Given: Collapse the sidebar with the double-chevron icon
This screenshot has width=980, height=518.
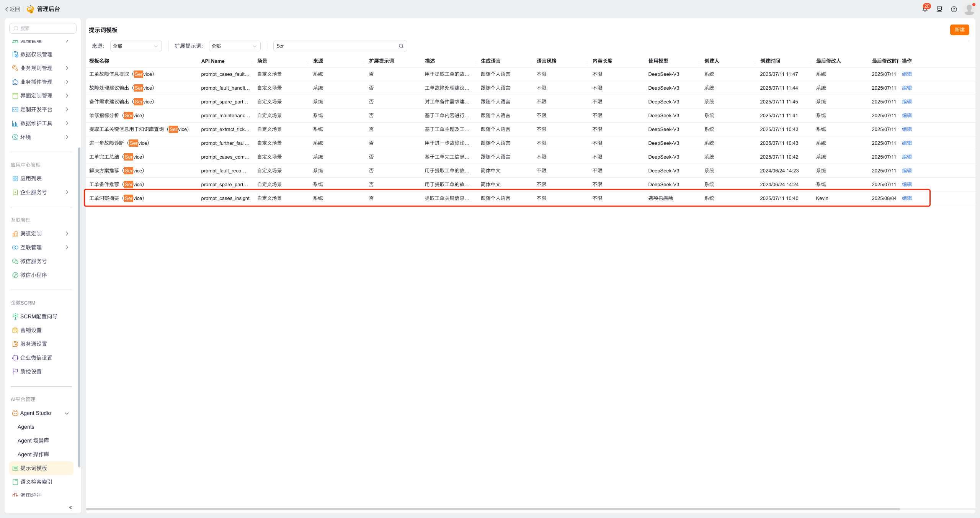Looking at the screenshot, I should click(x=71, y=507).
